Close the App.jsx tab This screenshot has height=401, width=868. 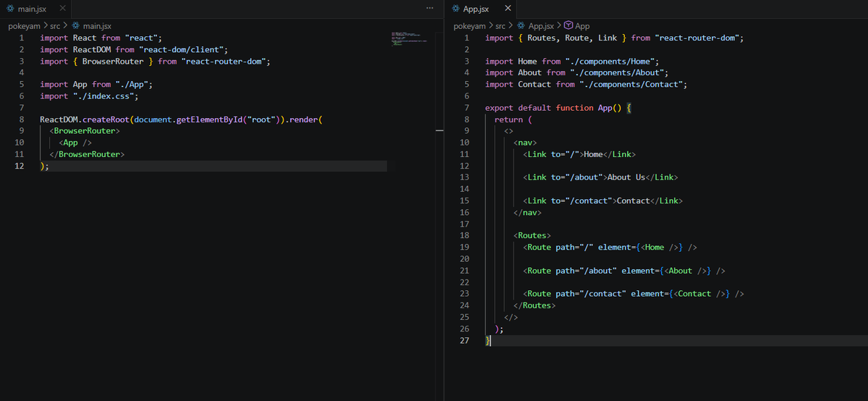point(507,8)
